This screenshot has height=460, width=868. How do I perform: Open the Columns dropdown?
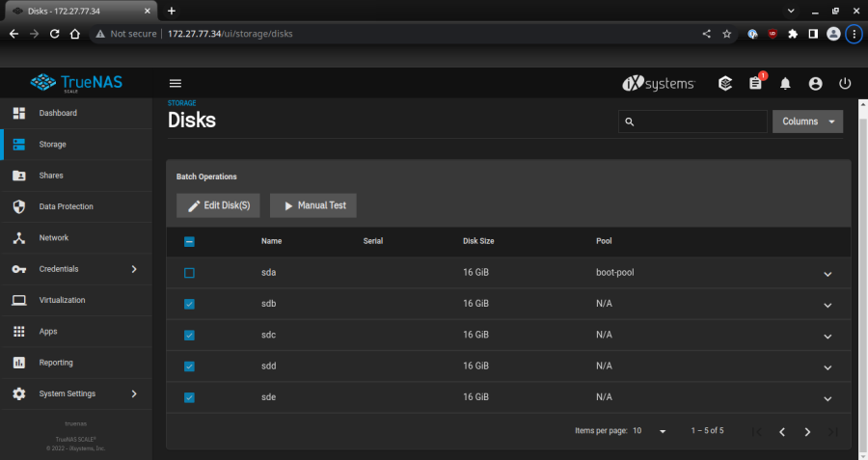(x=807, y=122)
